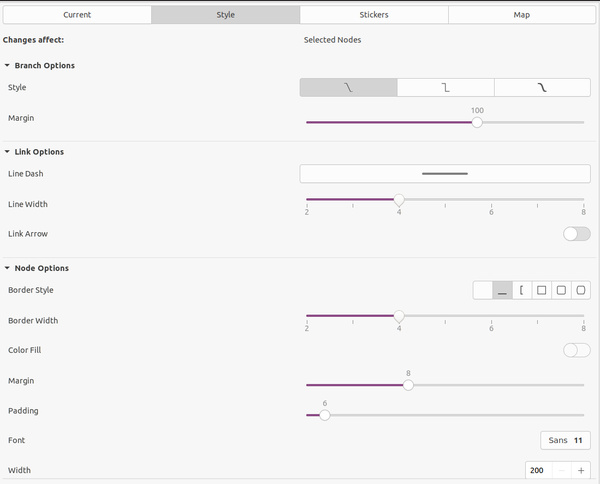This screenshot has width=600, height=484.
Task: Choose the pill-shaped rounded border style
Action: pyautogui.click(x=580, y=290)
